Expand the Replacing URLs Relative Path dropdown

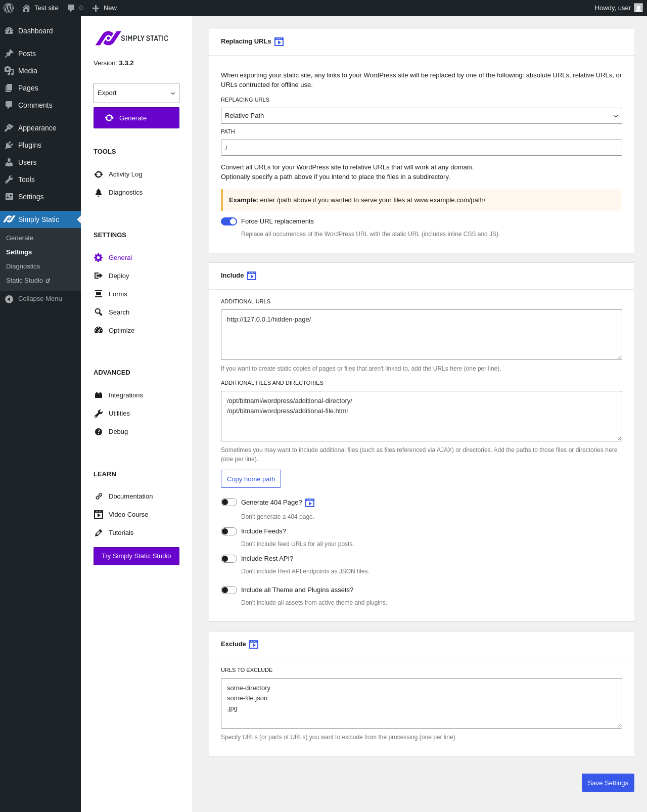(422, 116)
